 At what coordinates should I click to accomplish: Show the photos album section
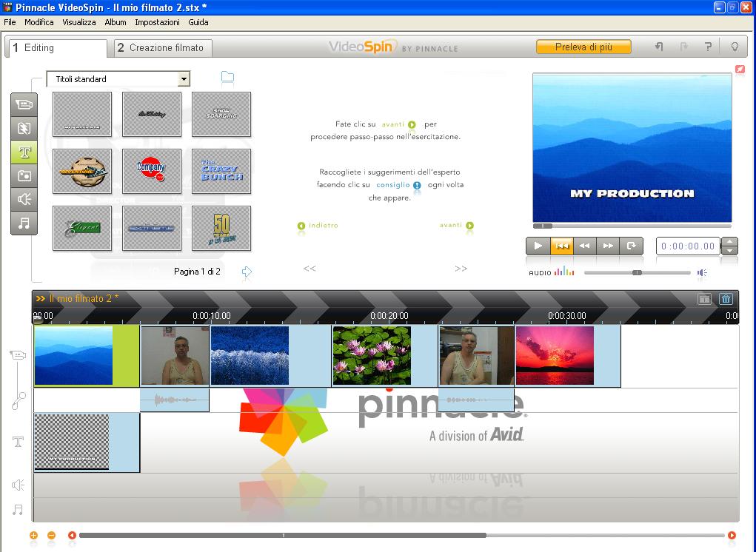(24, 175)
